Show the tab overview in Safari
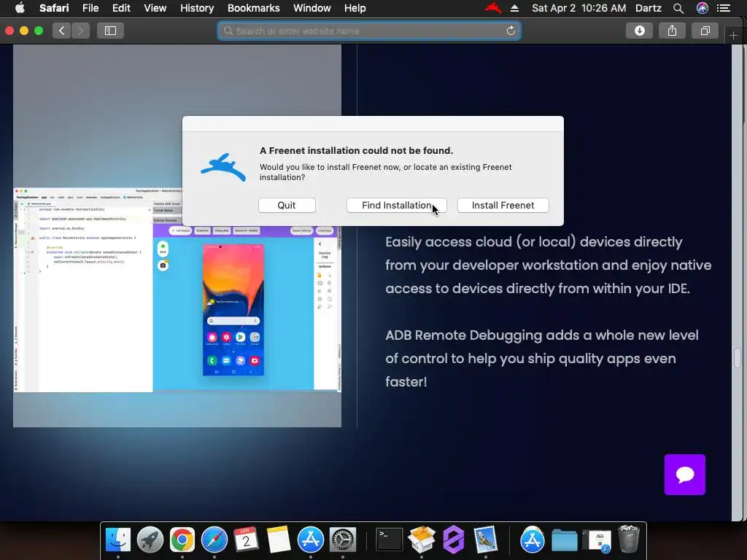The width and height of the screenshot is (747, 560). pyautogui.click(x=705, y=31)
